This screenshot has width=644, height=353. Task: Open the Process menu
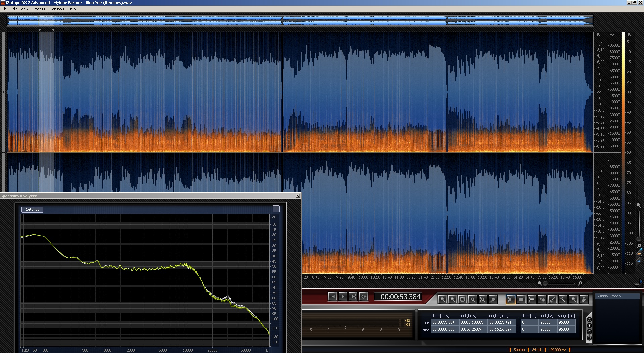tap(38, 9)
